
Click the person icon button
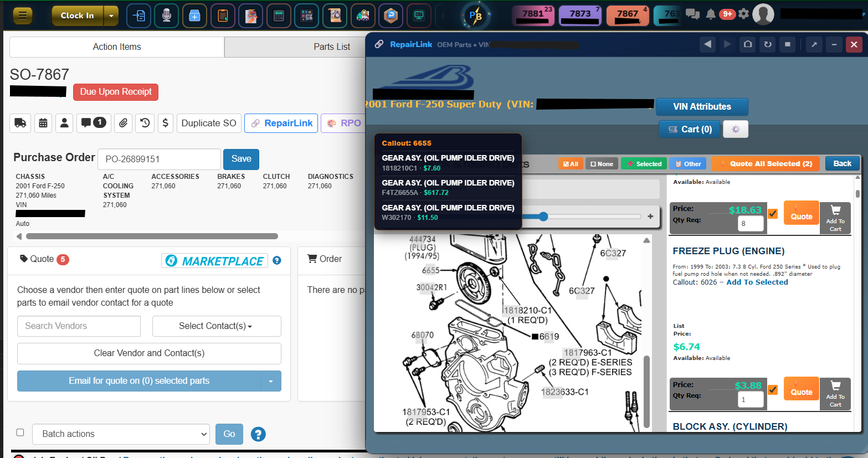[64, 123]
